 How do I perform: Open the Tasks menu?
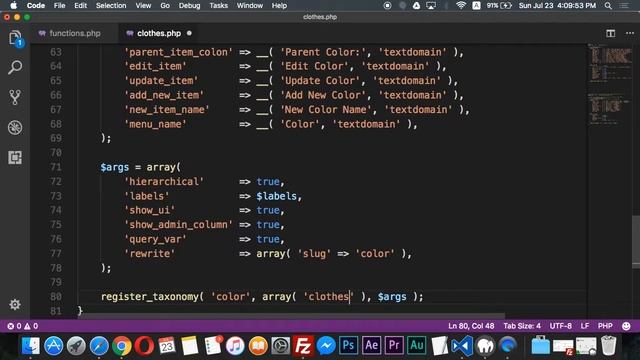[x=218, y=6]
